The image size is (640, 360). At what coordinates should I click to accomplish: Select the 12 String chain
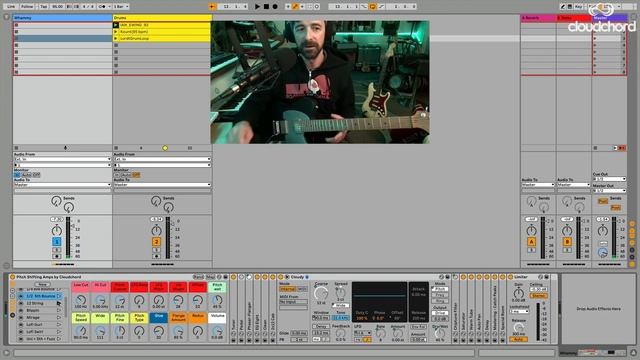pyautogui.click(x=40, y=303)
